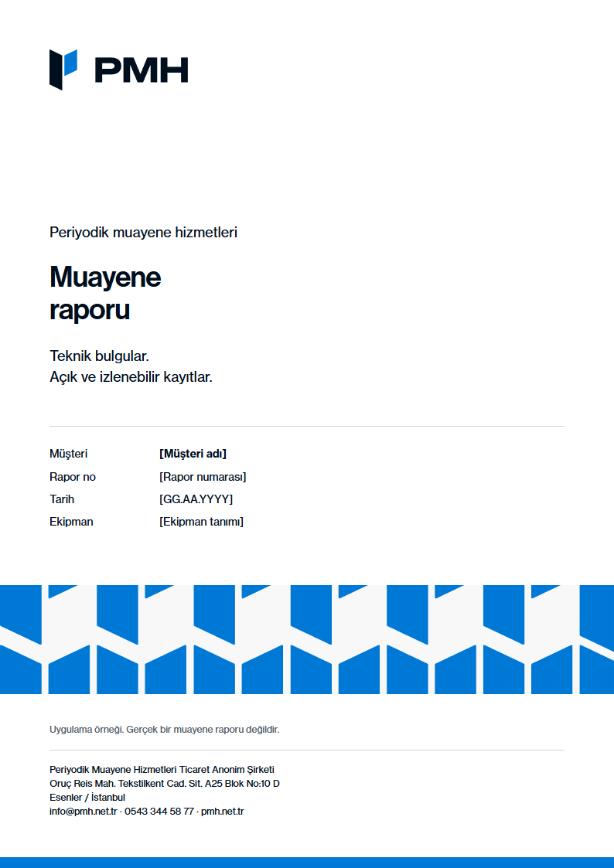This screenshot has width=614, height=868.
Task: Click the company name 'Periyodik Muayene Hizmetleri Ticaret Anonim Şirketi'
Action: 162,770
